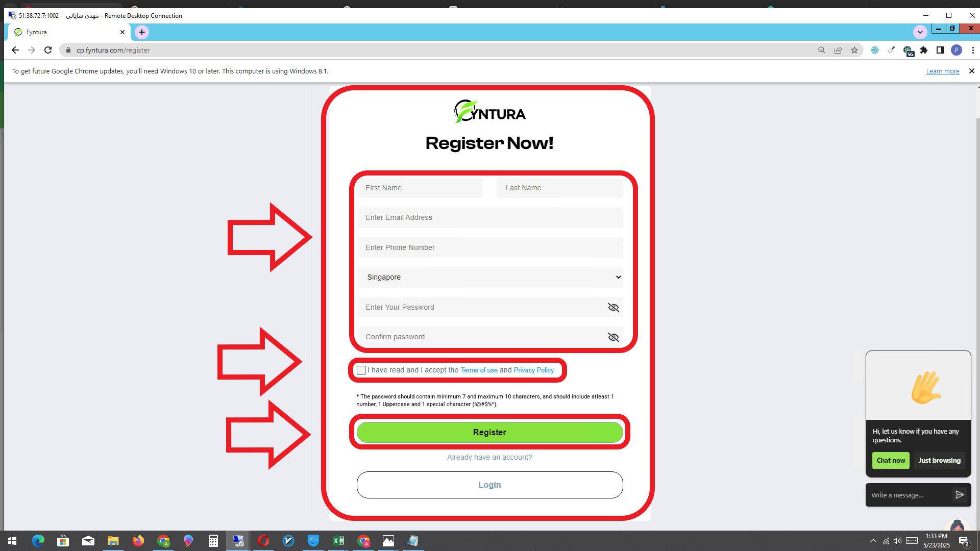
Task: Open Excel from the taskbar
Action: tap(338, 541)
